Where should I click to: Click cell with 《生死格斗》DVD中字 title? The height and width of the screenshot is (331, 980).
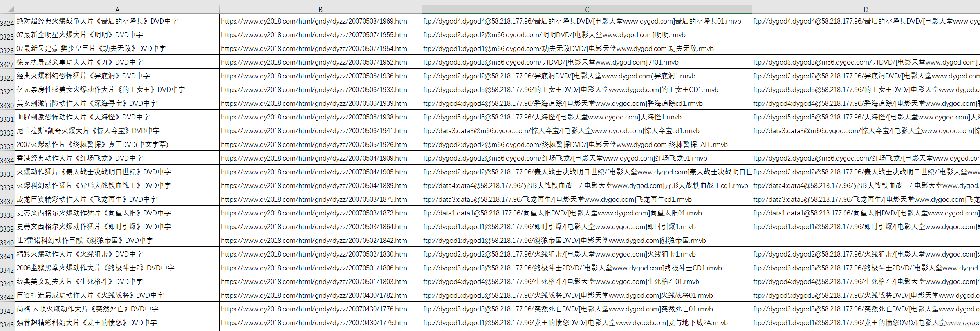pyautogui.click(x=117, y=281)
